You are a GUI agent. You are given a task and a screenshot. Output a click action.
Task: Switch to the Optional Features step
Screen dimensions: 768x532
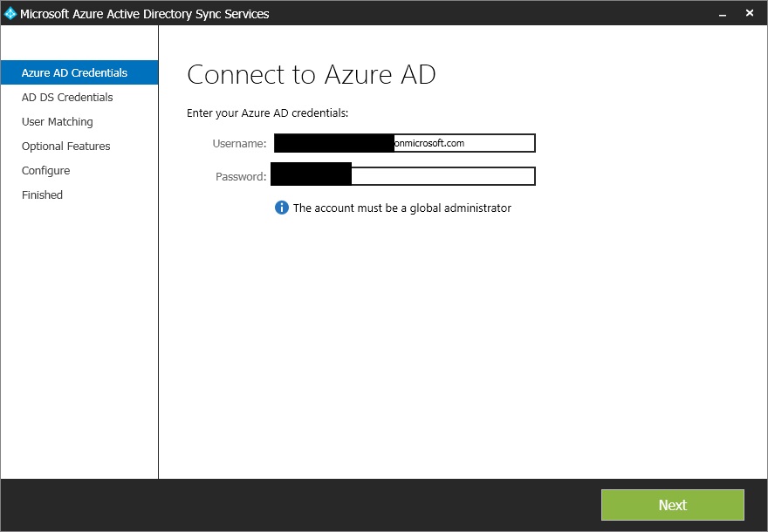[x=66, y=147]
